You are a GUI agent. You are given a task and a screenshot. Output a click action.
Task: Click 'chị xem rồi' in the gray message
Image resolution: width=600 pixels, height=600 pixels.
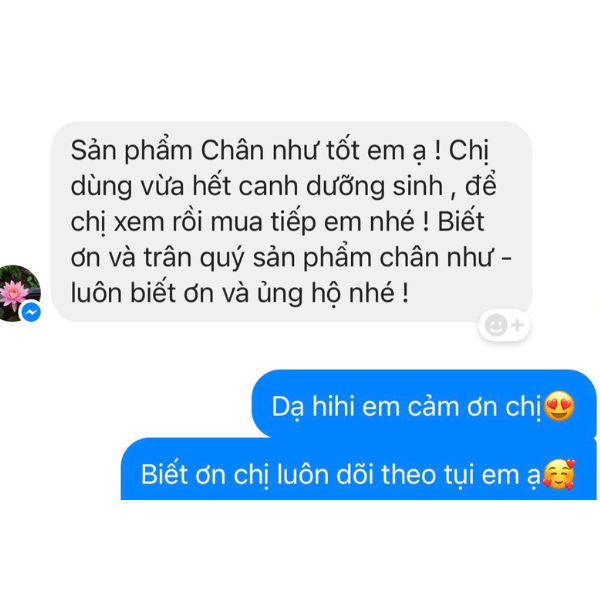pyautogui.click(x=137, y=223)
